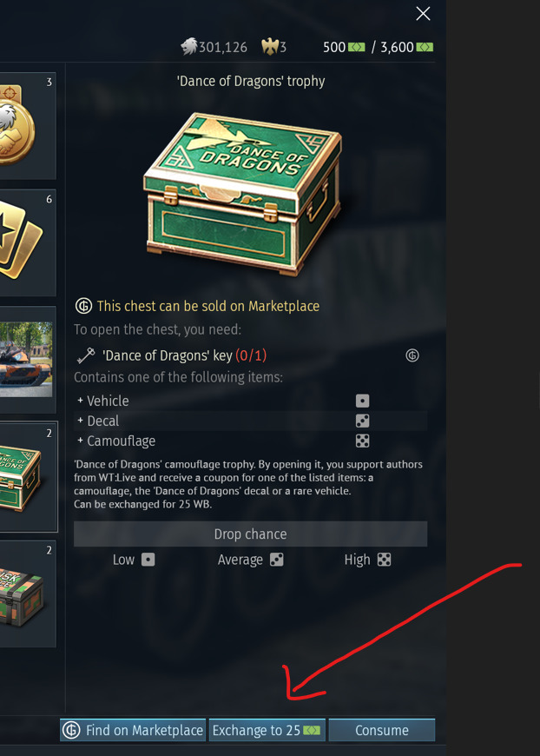Select the gold star cards item
The height and width of the screenshot is (756, 540).
point(28,243)
